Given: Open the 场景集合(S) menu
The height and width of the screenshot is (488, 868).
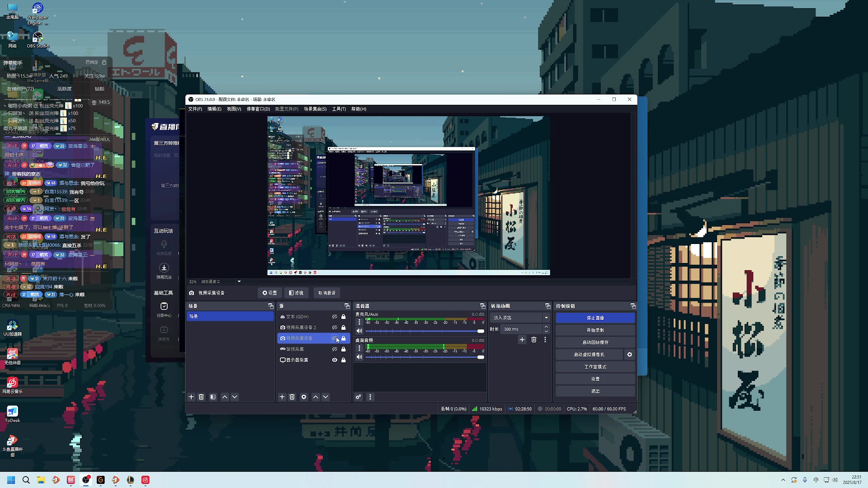Looking at the screenshot, I should tap(315, 109).
